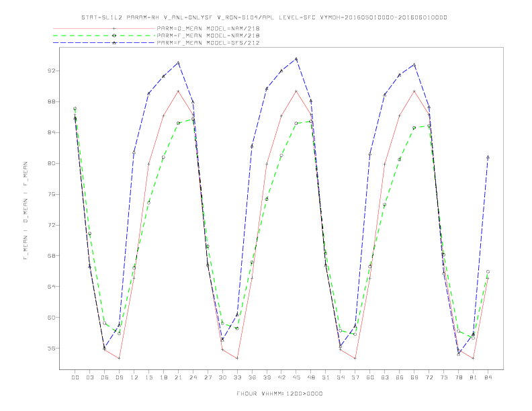Click the x-axis label FHOUR VHHMM:1200>0000

click(x=279, y=394)
